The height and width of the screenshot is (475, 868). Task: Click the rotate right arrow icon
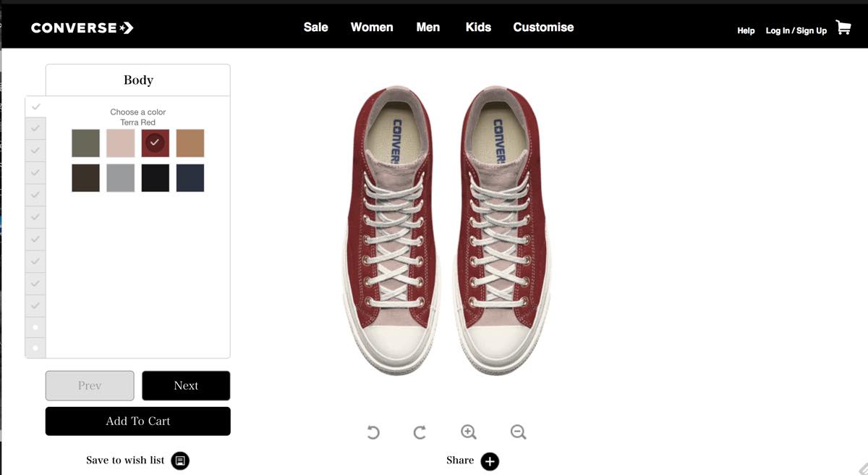pyautogui.click(x=420, y=432)
